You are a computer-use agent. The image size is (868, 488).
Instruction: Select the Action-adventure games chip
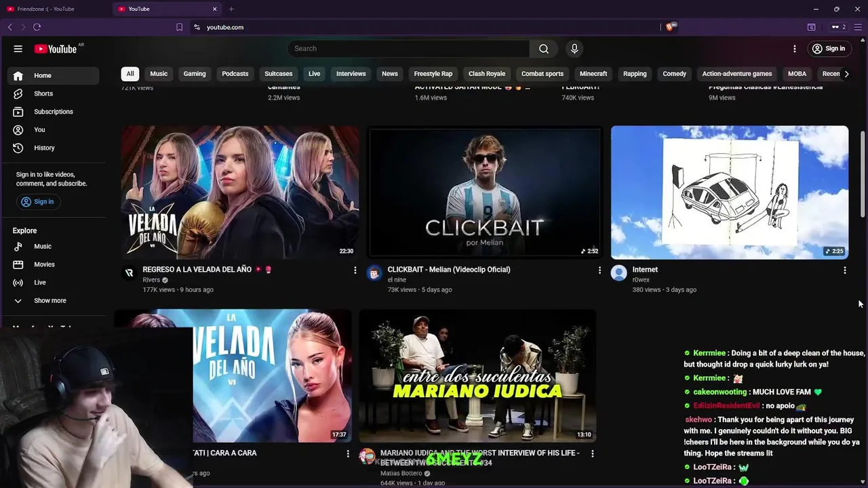coord(737,74)
